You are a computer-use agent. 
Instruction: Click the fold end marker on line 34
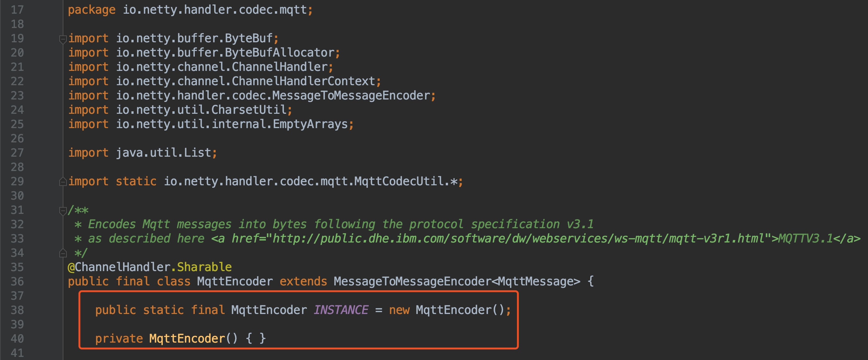(63, 253)
